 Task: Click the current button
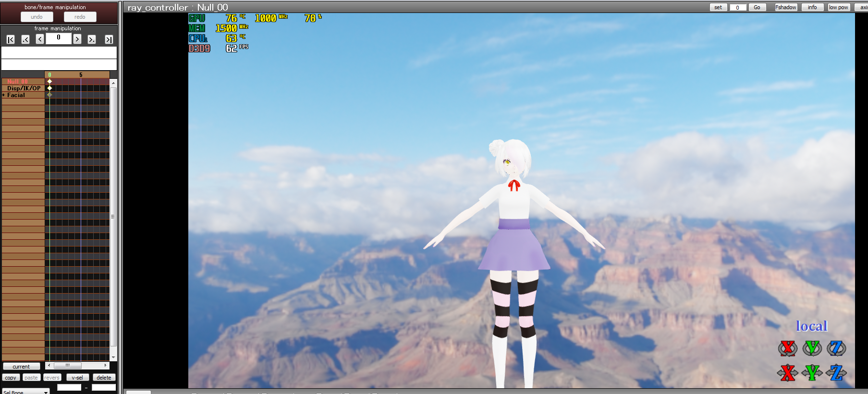tap(21, 367)
